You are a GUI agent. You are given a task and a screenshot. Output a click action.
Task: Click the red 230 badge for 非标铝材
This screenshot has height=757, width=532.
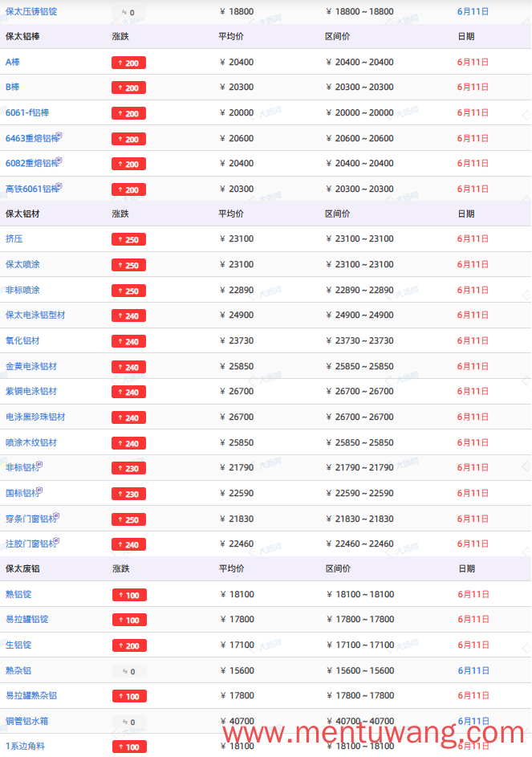point(129,469)
